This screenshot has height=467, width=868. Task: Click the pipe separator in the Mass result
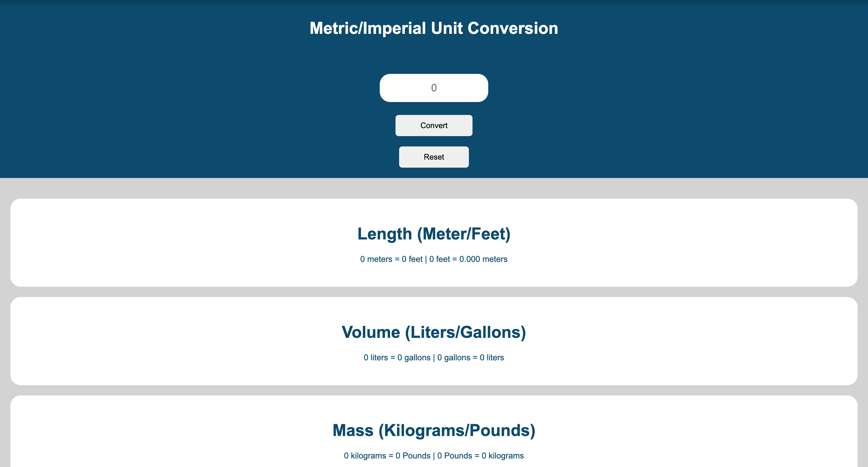(434, 456)
